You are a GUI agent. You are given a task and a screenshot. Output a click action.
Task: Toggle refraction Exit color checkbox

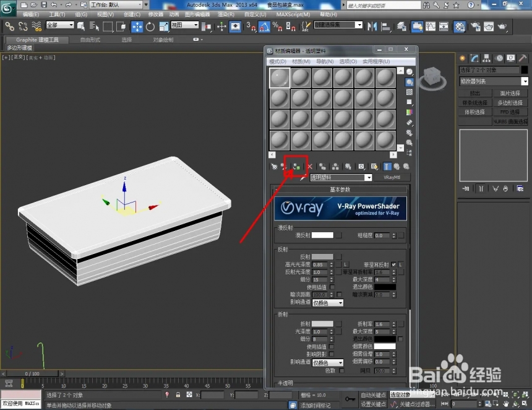pos(400,339)
